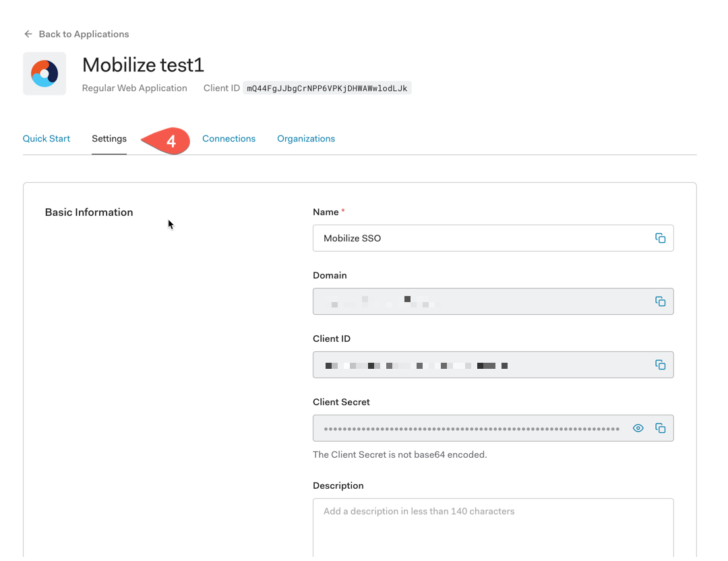Switch to the Connections tab
Viewport: 728px width, 561px height.
(x=229, y=138)
